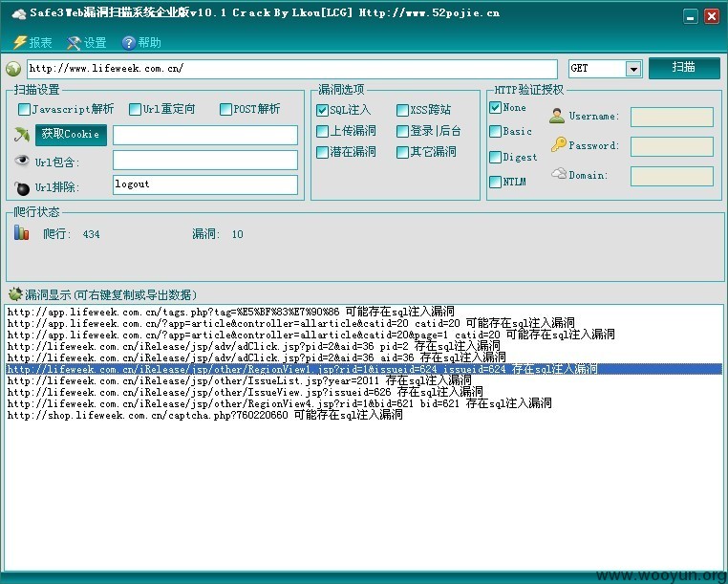
Task: Click the eye icon beside Url包含
Action: click(21, 161)
